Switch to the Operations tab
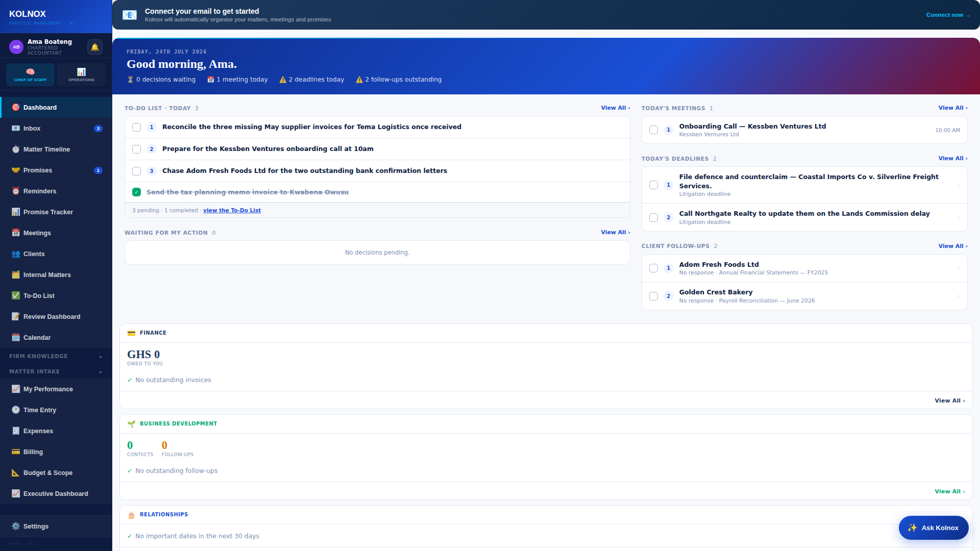 (x=81, y=74)
